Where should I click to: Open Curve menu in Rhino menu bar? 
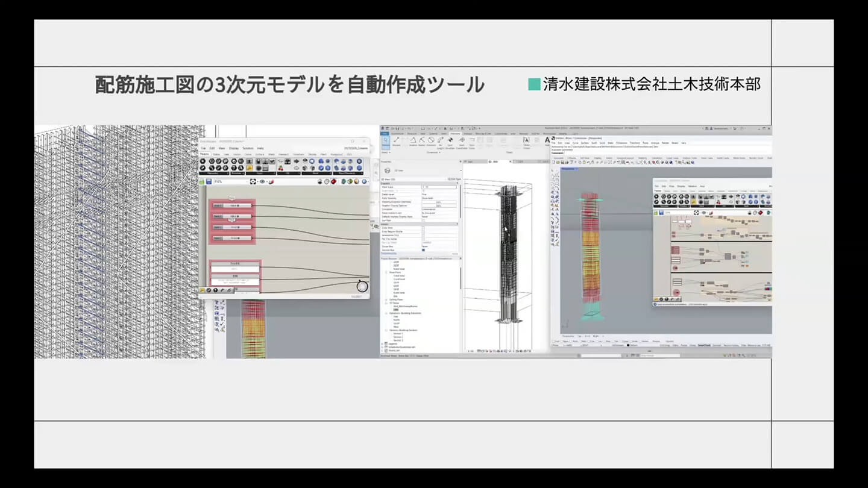[576, 143]
